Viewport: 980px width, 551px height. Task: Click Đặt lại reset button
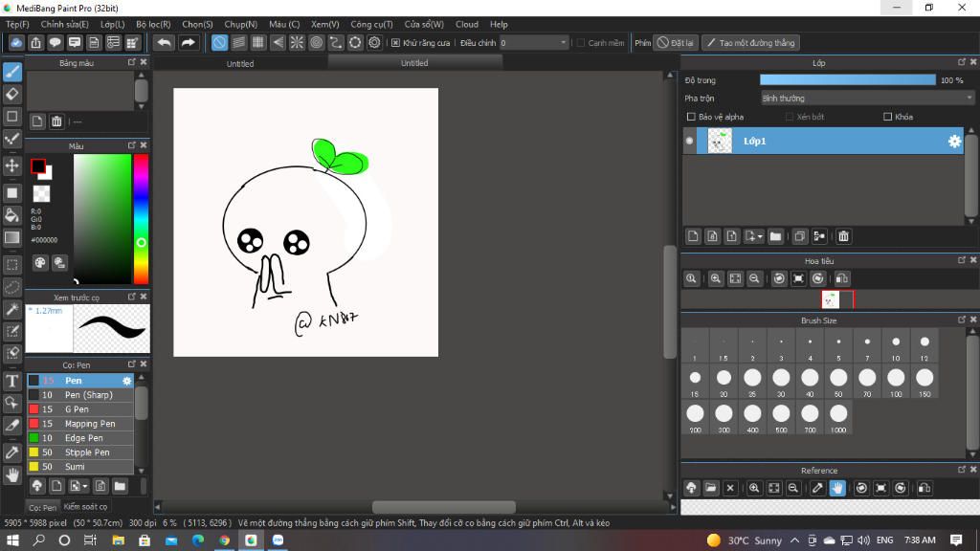675,42
